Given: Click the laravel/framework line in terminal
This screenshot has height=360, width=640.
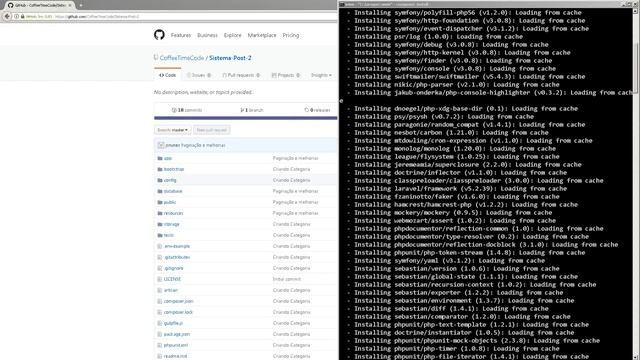Looking at the screenshot, I should (x=460, y=189).
